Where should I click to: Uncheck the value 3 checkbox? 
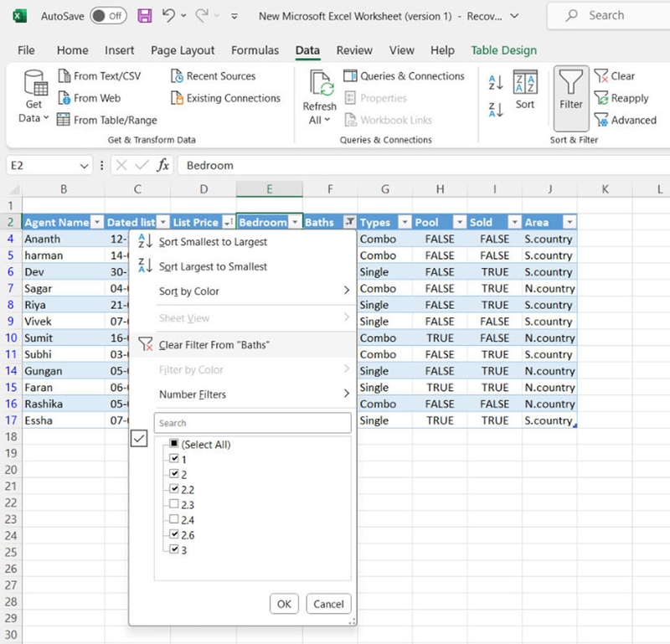tap(174, 549)
